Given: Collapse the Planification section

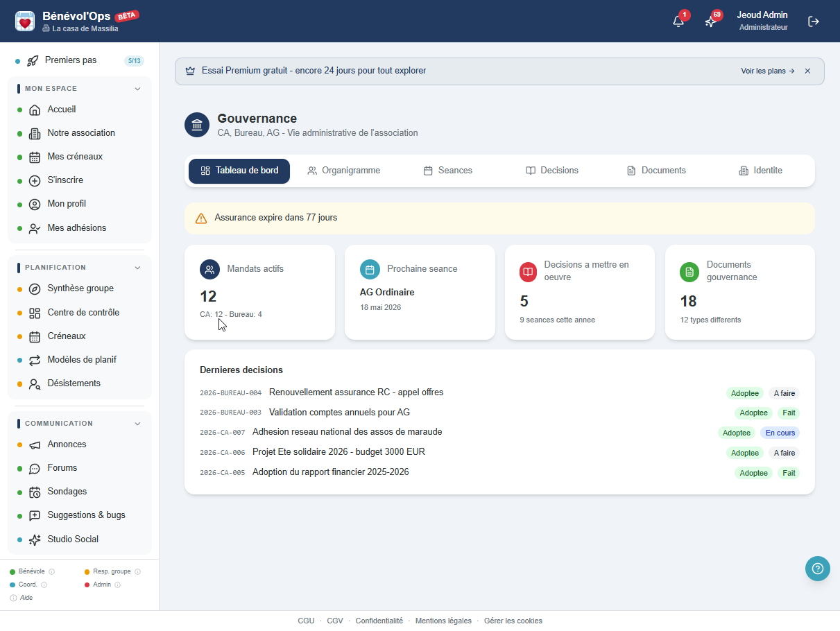Looking at the screenshot, I should click(137, 268).
